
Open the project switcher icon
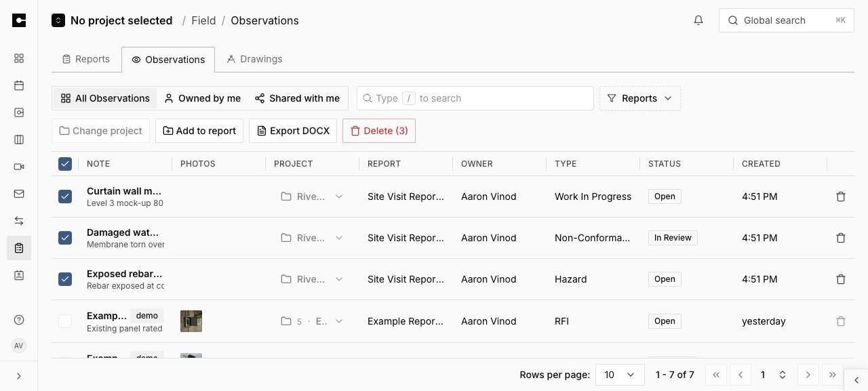coord(58,20)
